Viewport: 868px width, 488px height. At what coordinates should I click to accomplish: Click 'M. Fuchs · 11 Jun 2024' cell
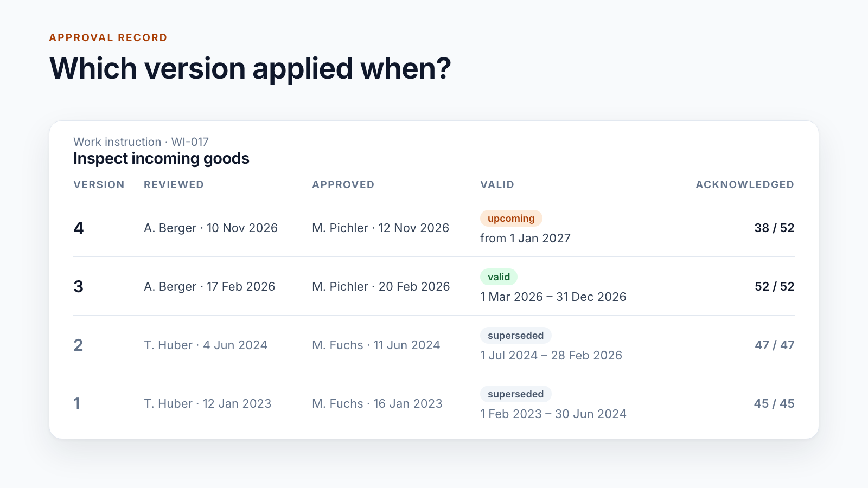[x=376, y=345]
